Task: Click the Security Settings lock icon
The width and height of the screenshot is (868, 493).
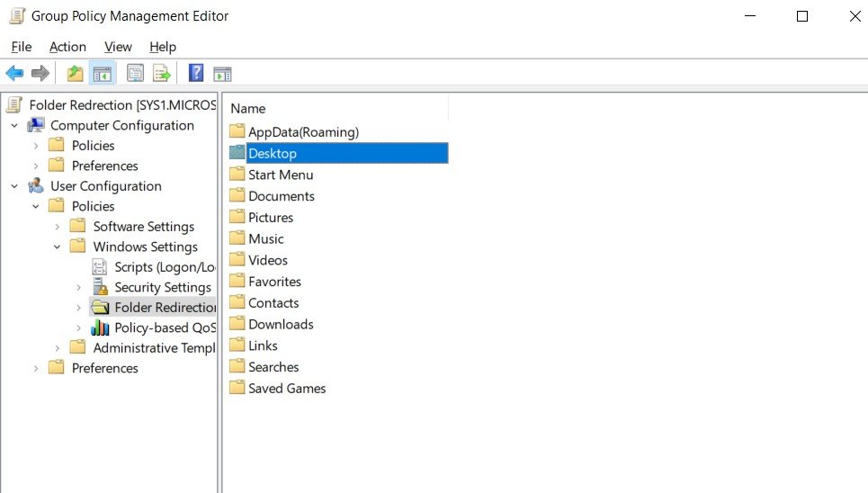Action: click(x=100, y=287)
